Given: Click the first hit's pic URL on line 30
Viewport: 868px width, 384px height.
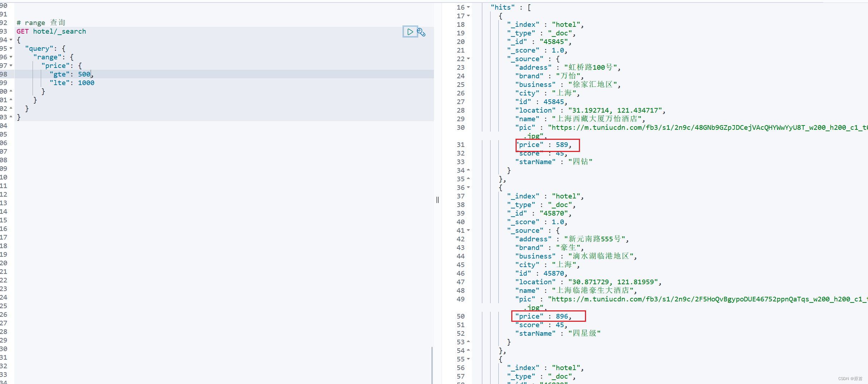Looking at the screenshot, I should tap(708, 128).
